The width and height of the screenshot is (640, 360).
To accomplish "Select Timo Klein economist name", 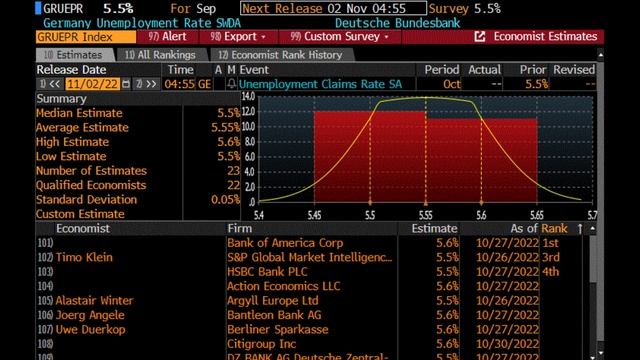I will click(x=84, y=257).
